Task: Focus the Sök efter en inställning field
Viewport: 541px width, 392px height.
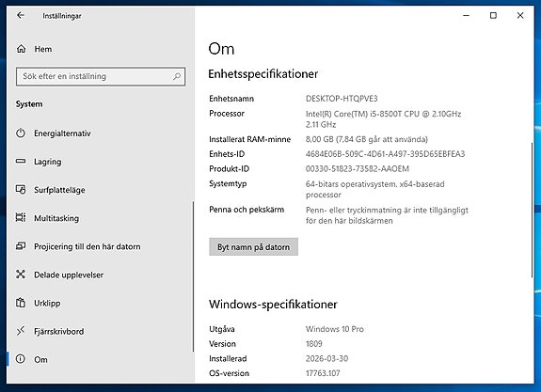Action: tap(101, 76)
